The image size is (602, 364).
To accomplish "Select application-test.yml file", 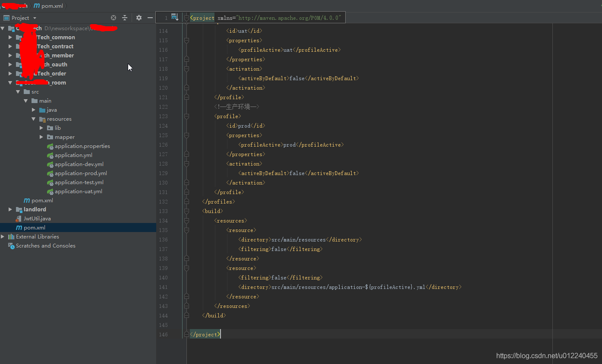I will (79, 182).
